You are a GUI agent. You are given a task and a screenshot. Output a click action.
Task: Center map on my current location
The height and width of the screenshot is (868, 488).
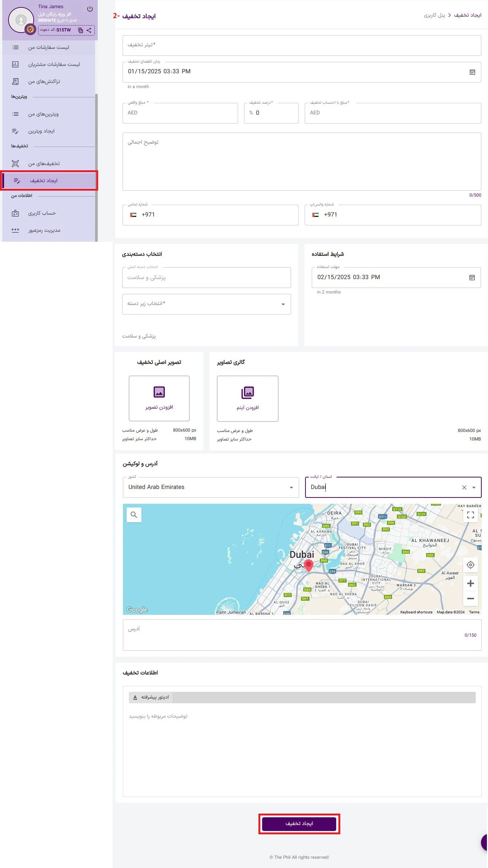[x=470, y=565]
